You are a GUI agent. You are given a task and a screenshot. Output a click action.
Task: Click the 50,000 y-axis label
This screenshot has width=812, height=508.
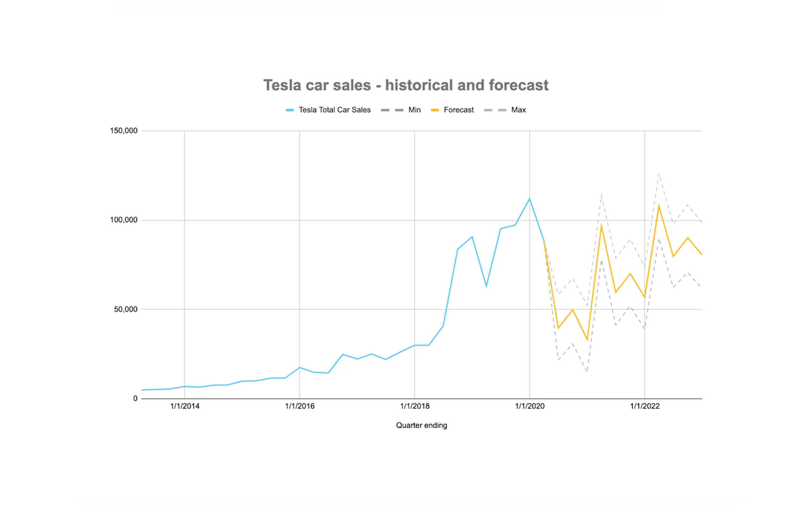[x=126, y=309]
